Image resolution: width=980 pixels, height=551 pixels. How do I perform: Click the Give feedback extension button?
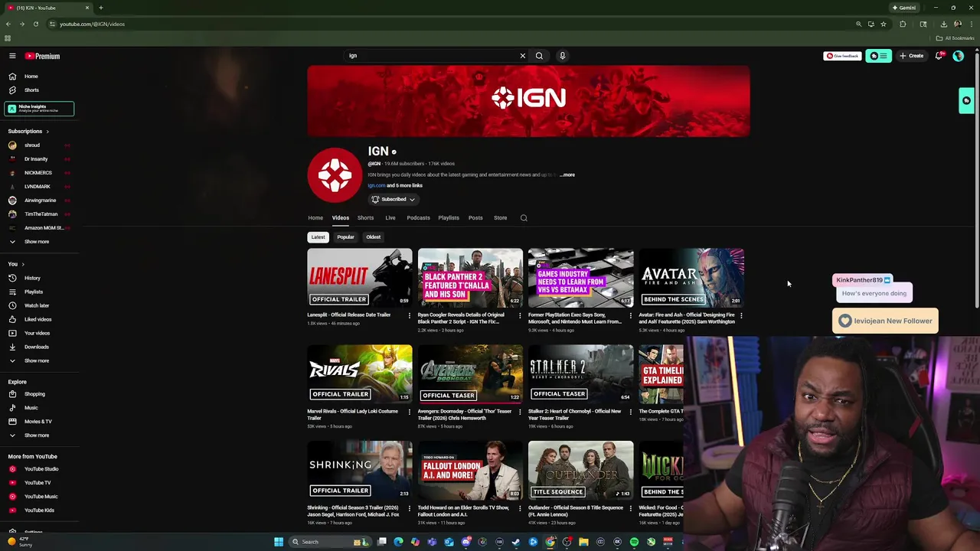[842, 56]
